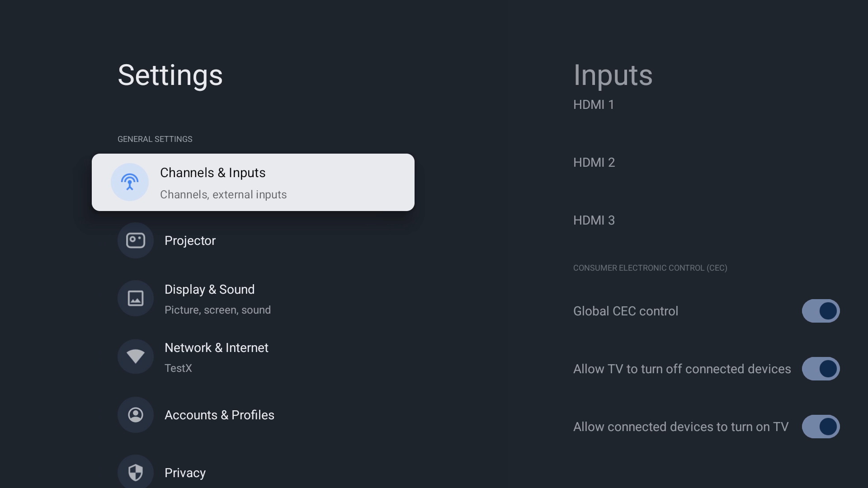Screen dimensions: 868x488
Task: Click the Channels & Inputs antenna icon
Action: click(130, 182)
